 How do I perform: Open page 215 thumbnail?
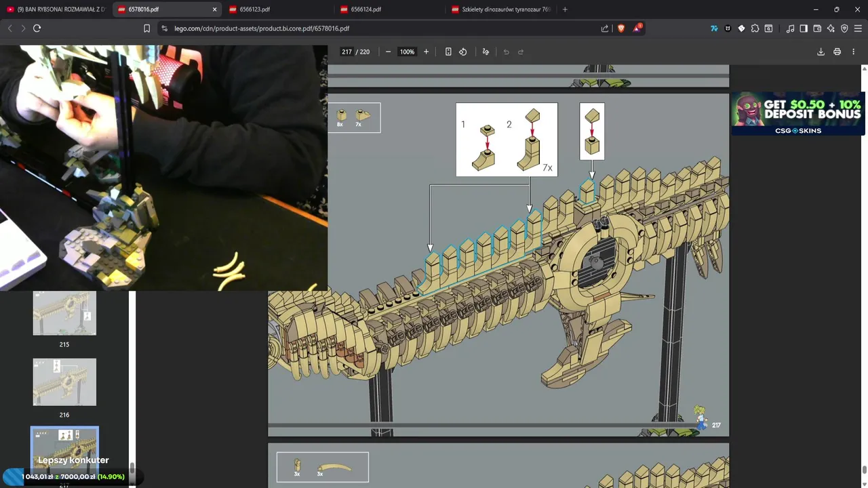[x=64, y=313]
